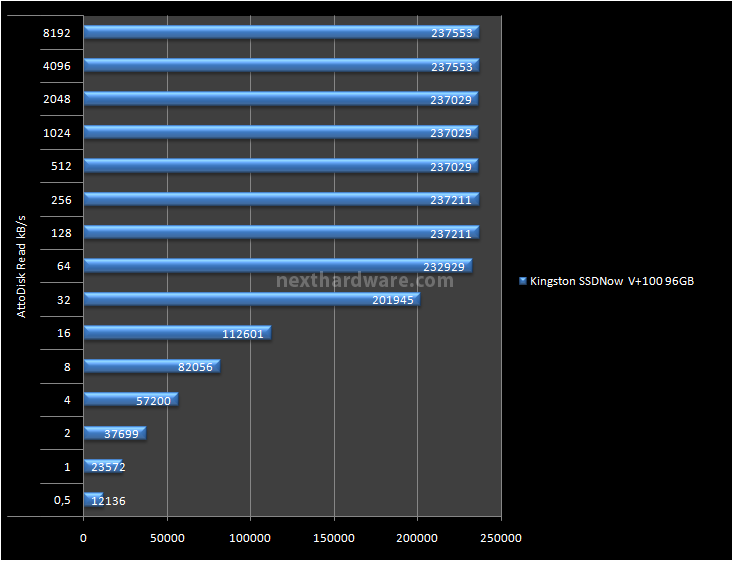The width and height of the screenshot is (733, 561).
Task: Select the bar labeled 232929
Action: 278,266
